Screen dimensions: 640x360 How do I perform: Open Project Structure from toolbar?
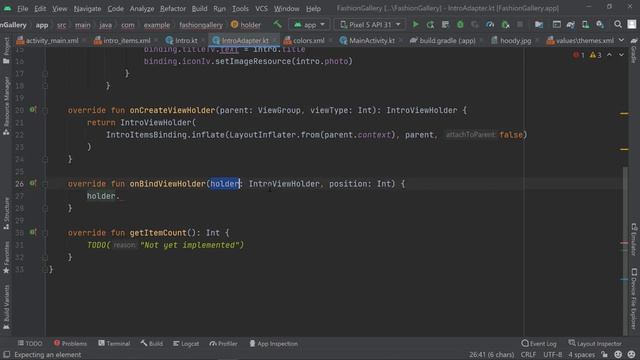tap(539, 24)
